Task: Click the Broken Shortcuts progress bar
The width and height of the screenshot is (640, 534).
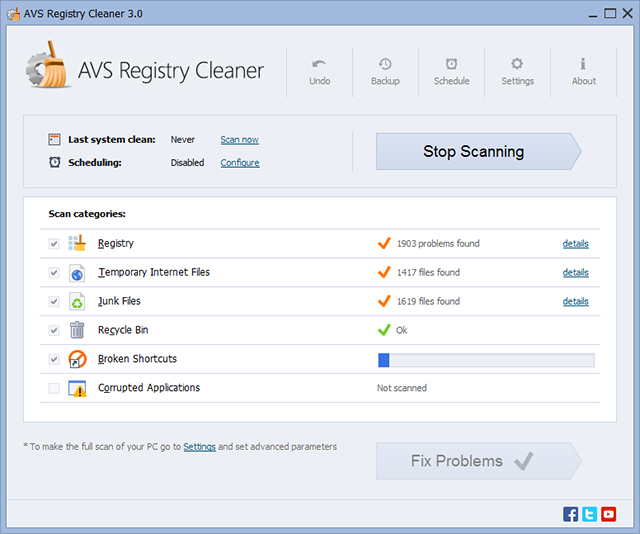Action: pos(486,360)
